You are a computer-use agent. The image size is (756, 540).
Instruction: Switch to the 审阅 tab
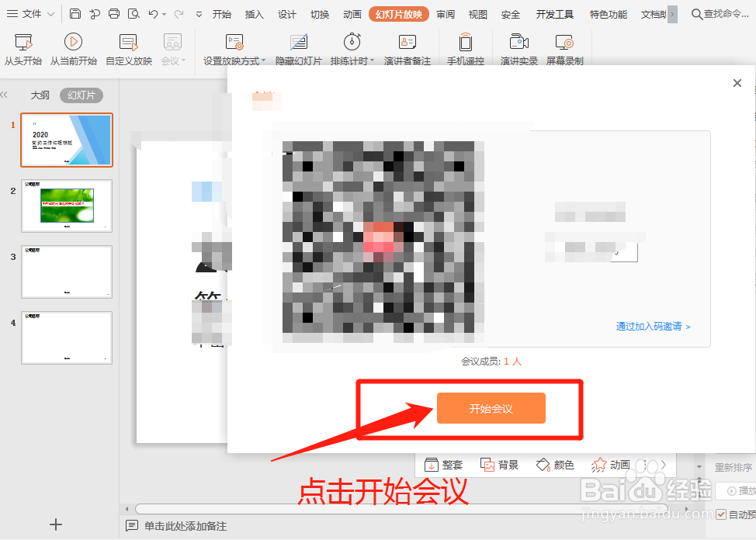coord(446,15)
